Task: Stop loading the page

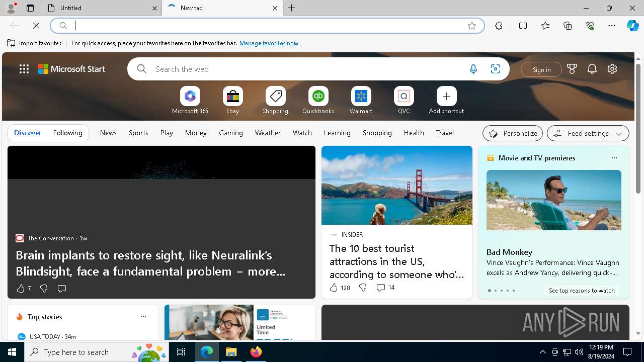Action: pyautogui.click(x=36, y=26)
